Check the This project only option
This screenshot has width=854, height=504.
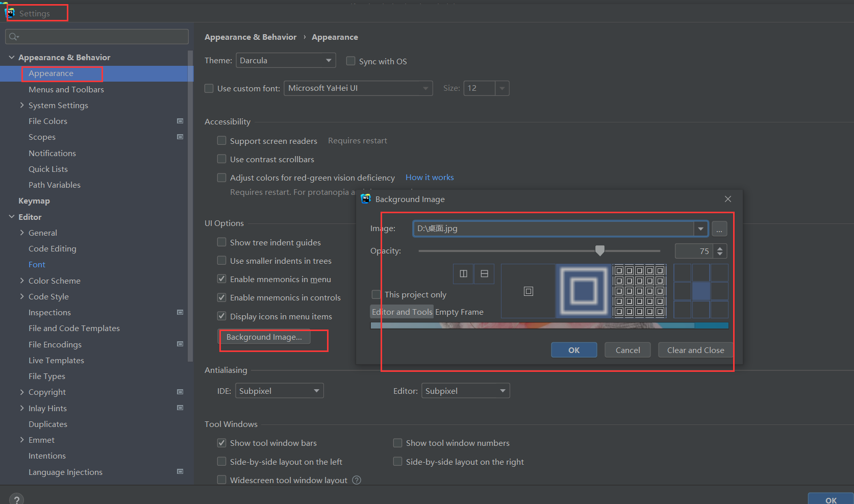pos(376,294)
